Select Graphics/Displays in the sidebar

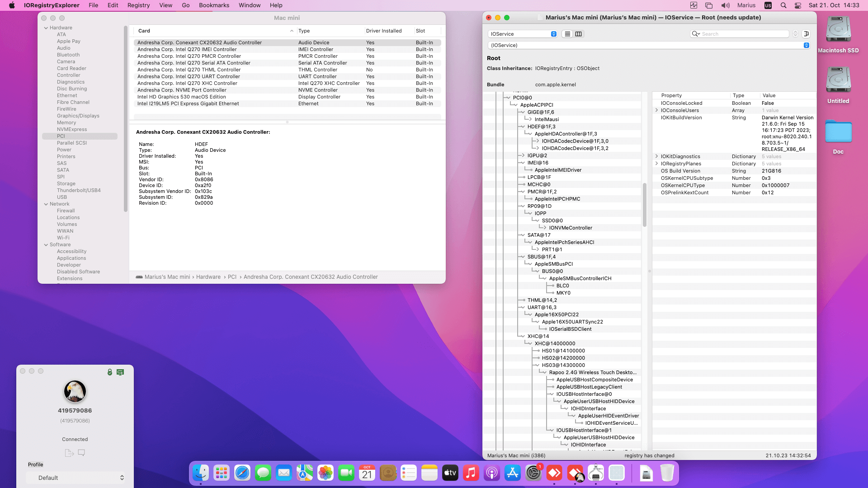coord(78,116)
